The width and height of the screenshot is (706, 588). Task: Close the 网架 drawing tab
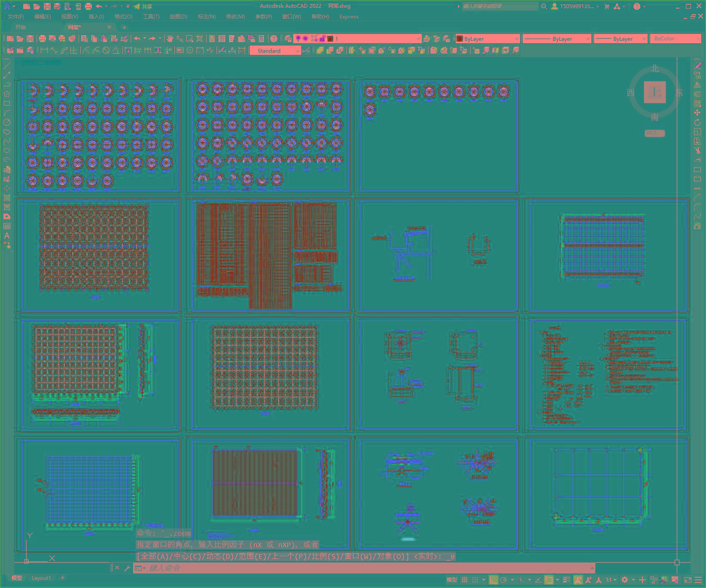109,27
